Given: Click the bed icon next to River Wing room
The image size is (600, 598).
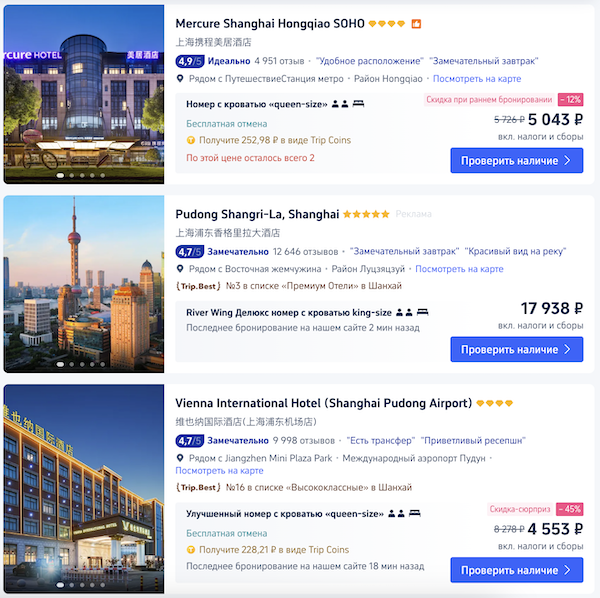Looking at the screenshot, I should click(x=422, y=312).
